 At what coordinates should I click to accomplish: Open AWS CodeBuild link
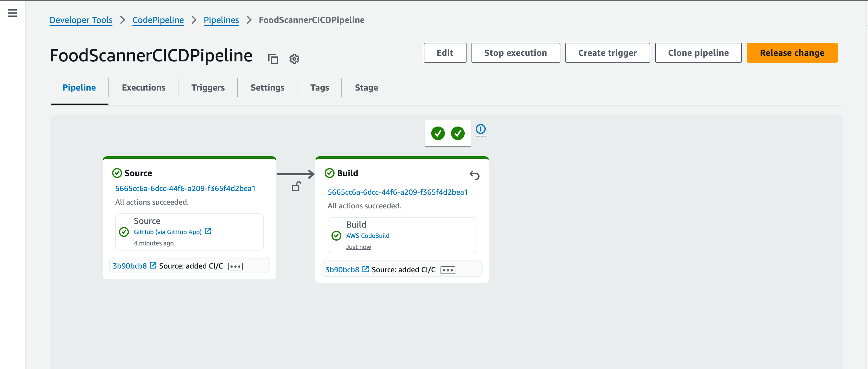pos(368,236)
